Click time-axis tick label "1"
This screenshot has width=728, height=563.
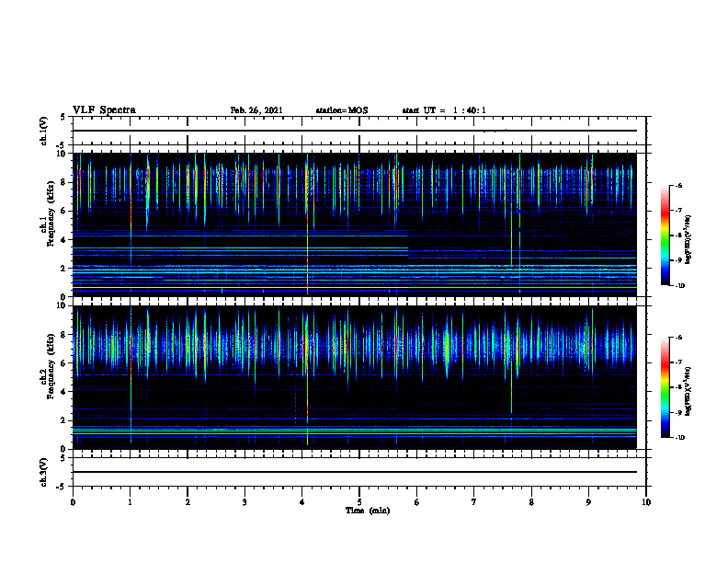point(130,502)
